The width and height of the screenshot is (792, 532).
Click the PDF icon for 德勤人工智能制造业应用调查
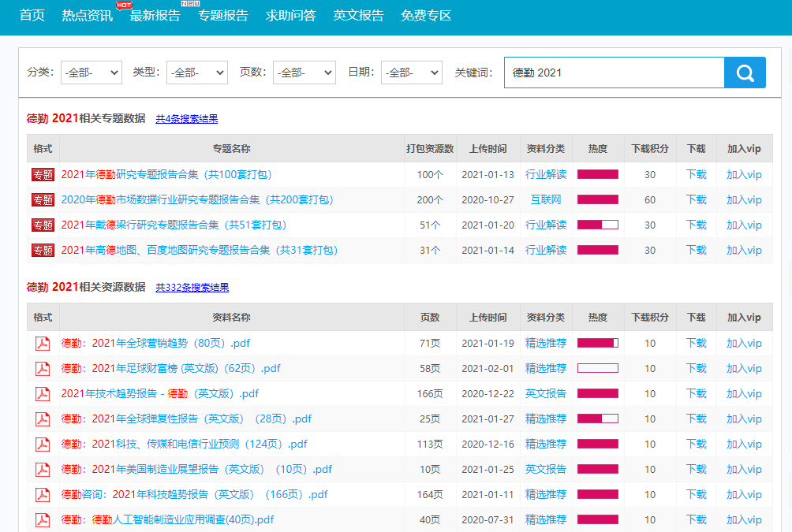pyautogui.click(x=43, y=520)
